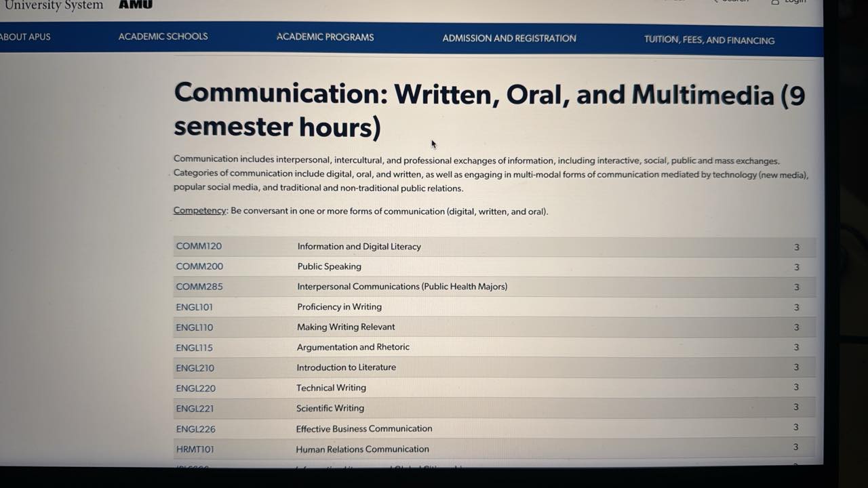
Task: Open TUITION, FEES, AND FINANCING menu
Action: coord(709,40)
